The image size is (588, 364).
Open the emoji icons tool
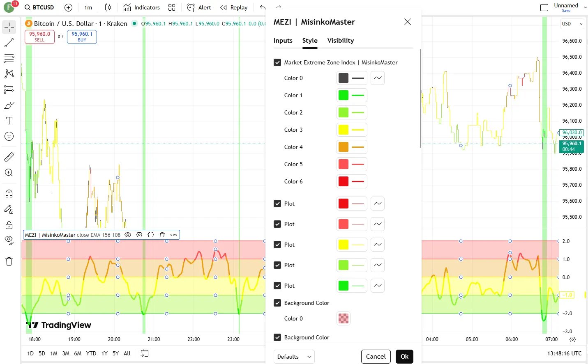(9, 137)
